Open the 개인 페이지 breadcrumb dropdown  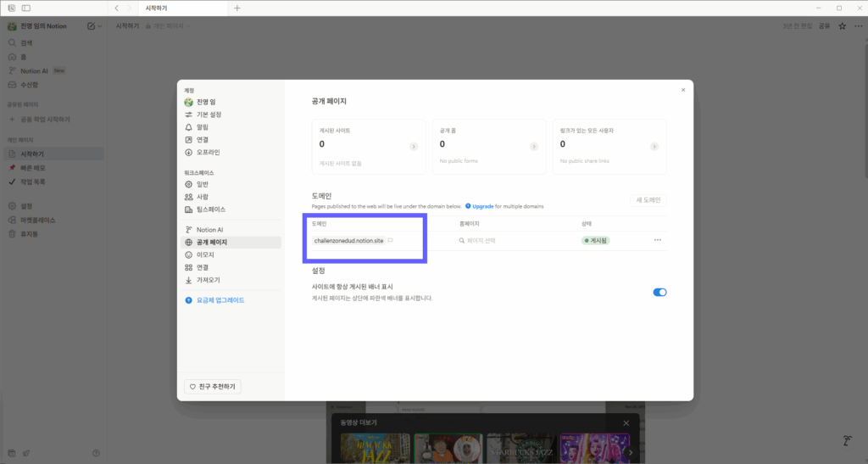point(168,26)
